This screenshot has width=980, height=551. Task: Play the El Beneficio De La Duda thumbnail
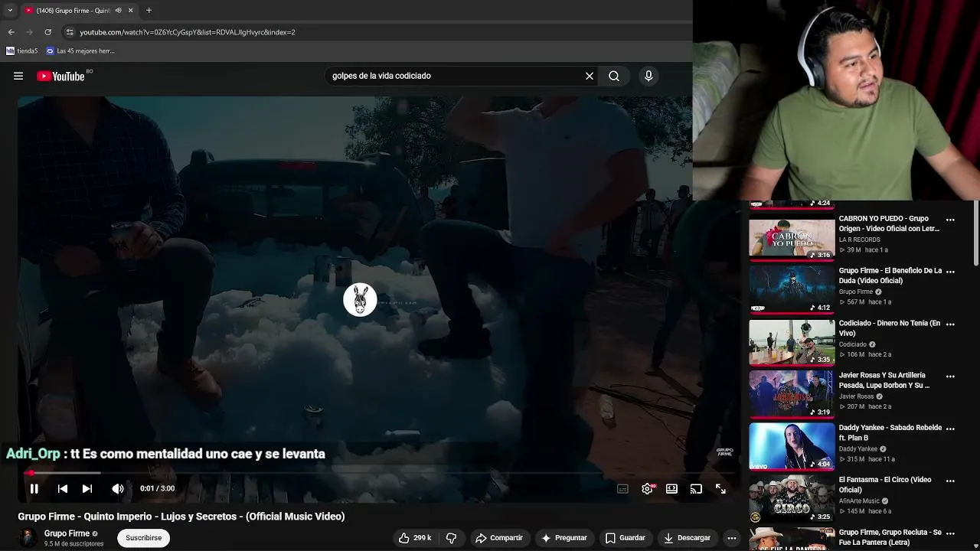[x=792, y=290]
